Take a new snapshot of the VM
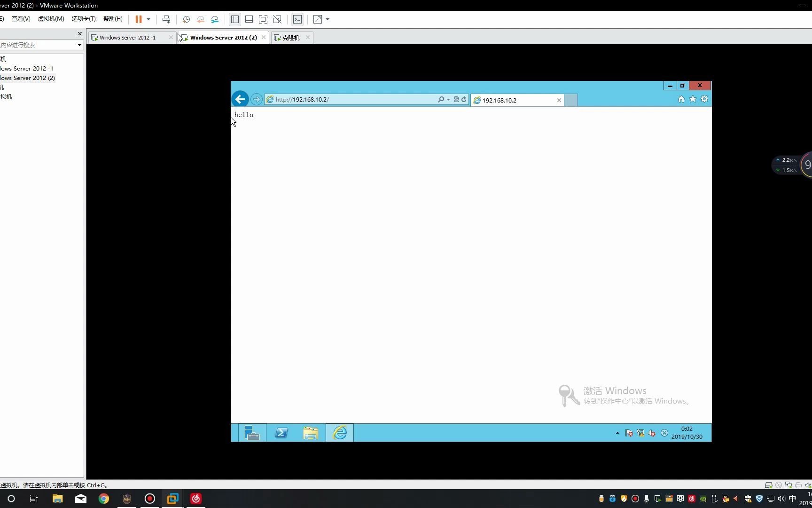 point(186,19)
